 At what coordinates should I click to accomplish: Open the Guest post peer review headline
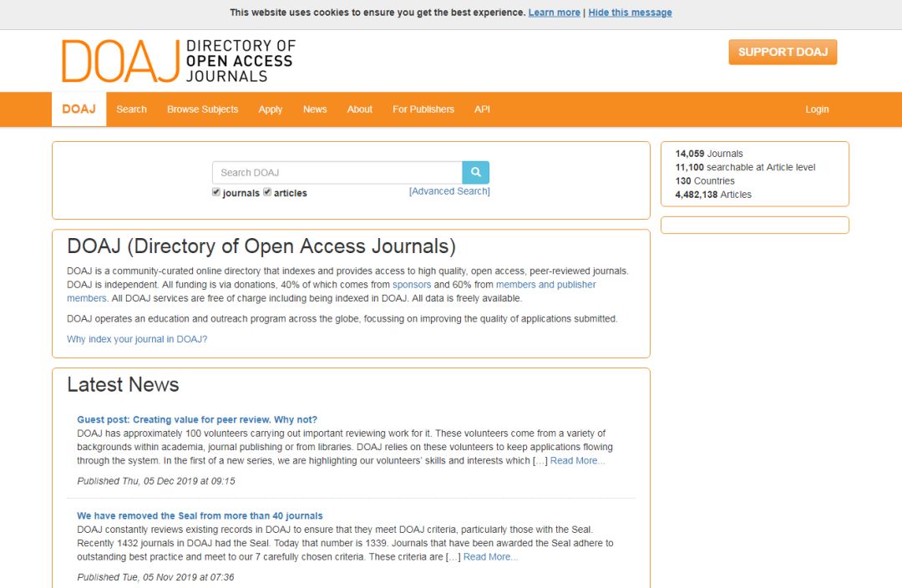pos(197,420)
